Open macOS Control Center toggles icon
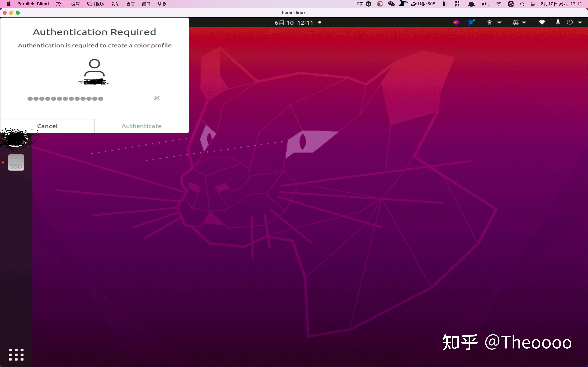The height and width of the screenshot is (367, 588). click(x=533, y=4)
